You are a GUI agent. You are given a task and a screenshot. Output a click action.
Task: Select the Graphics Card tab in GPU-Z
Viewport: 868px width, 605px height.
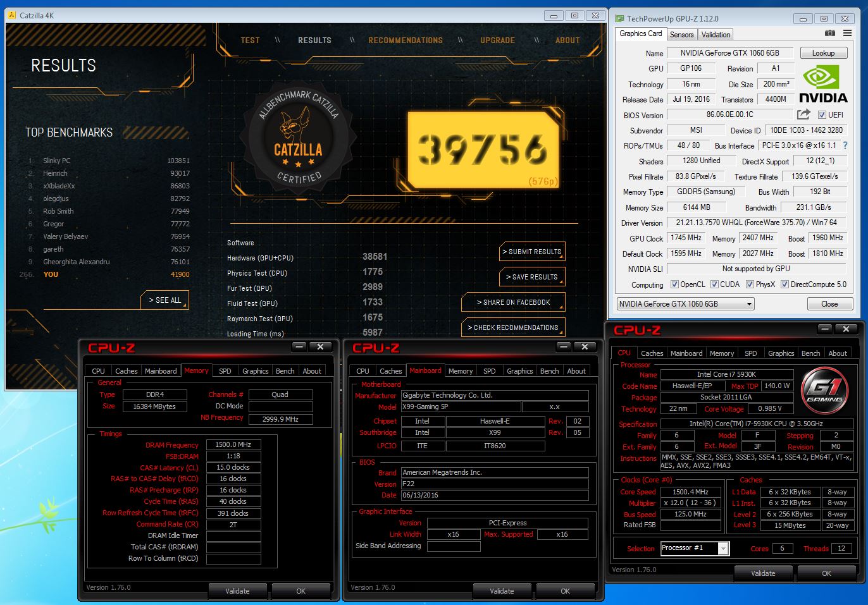641,34
